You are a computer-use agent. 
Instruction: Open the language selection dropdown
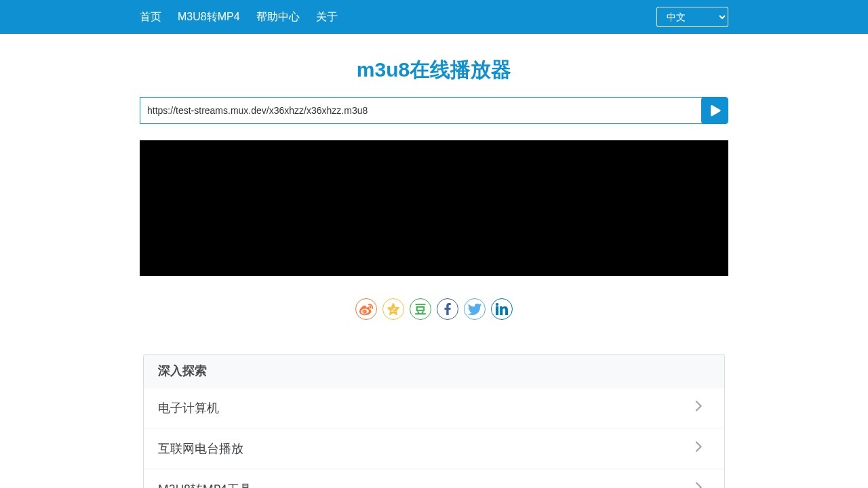point(692,17)
